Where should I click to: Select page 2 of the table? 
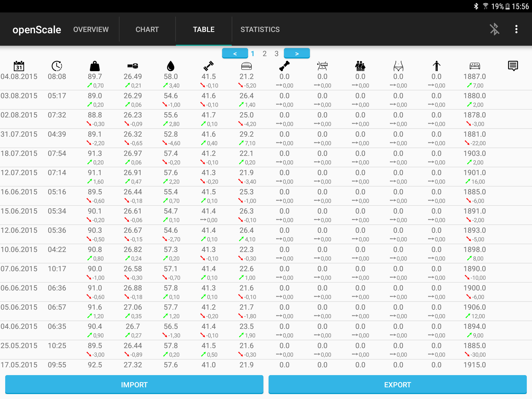click(264, 54)
